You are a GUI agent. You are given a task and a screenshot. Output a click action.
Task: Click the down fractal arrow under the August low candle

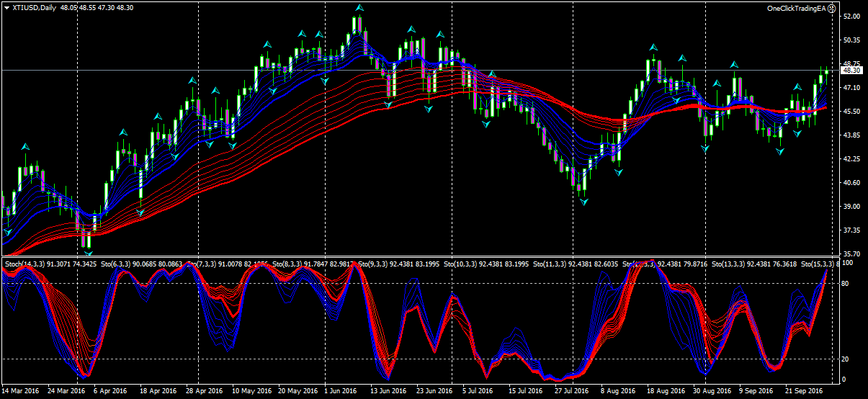[x=583, y=202]
